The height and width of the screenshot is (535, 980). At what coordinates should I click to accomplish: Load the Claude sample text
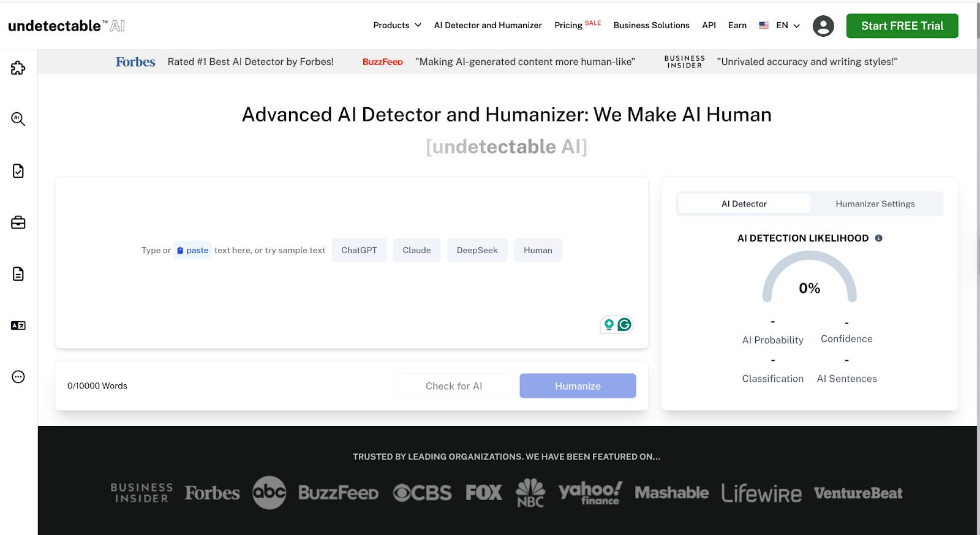click(x=417, y=250)
